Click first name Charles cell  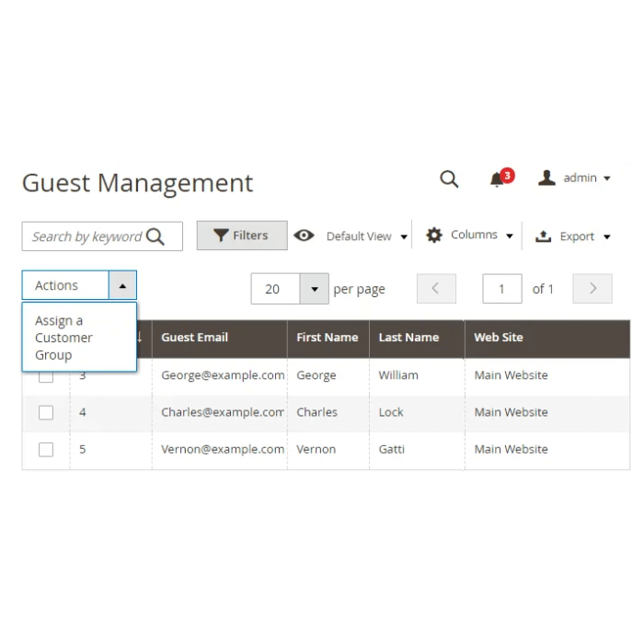click(x=316, y=412)
